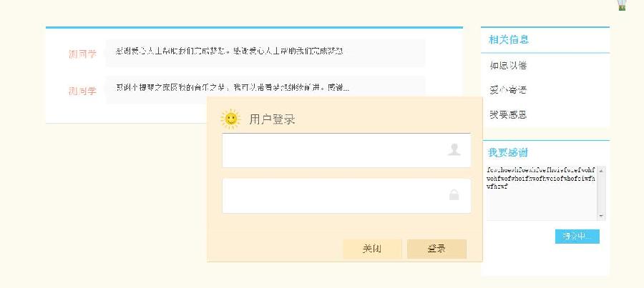The width and height of the screenshot is (644, 288).
Task: Click the textarea scrollbar down arrow
Action: (602, 216)
